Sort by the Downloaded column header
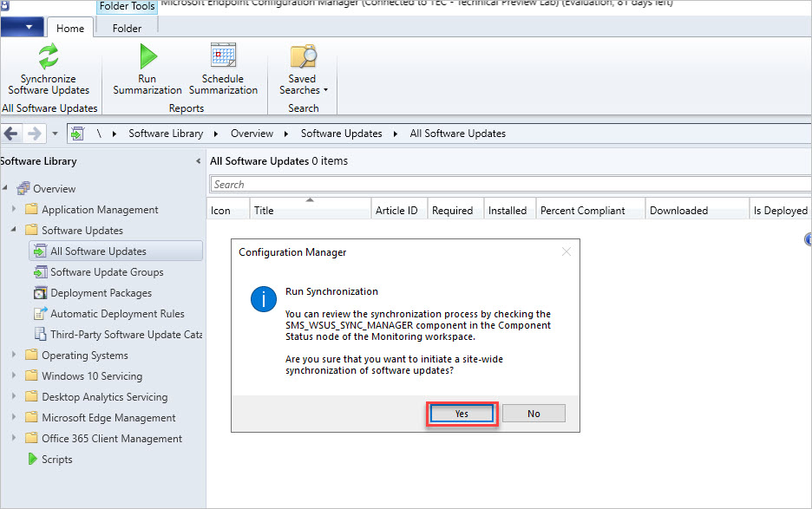The height and width of the screenshot is (509, 812). click(x=697, y=210)
